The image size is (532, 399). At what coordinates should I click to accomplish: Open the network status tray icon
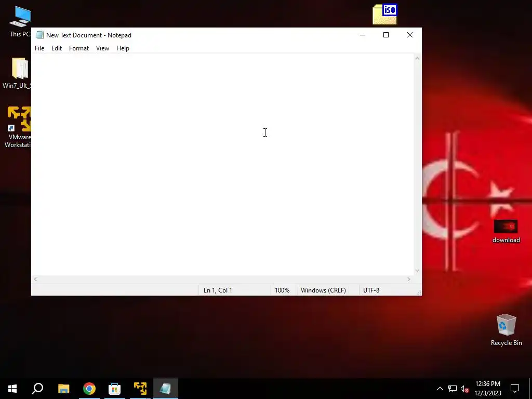453,389
